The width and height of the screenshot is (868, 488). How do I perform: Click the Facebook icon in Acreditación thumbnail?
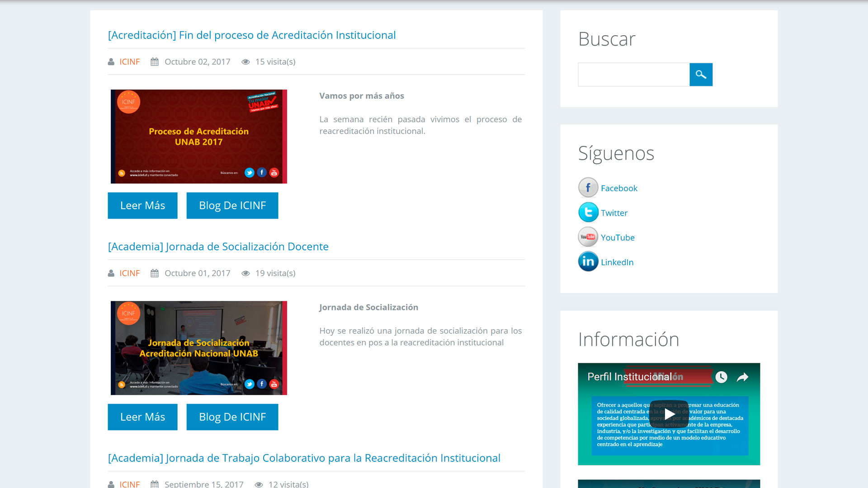point(262,173)
